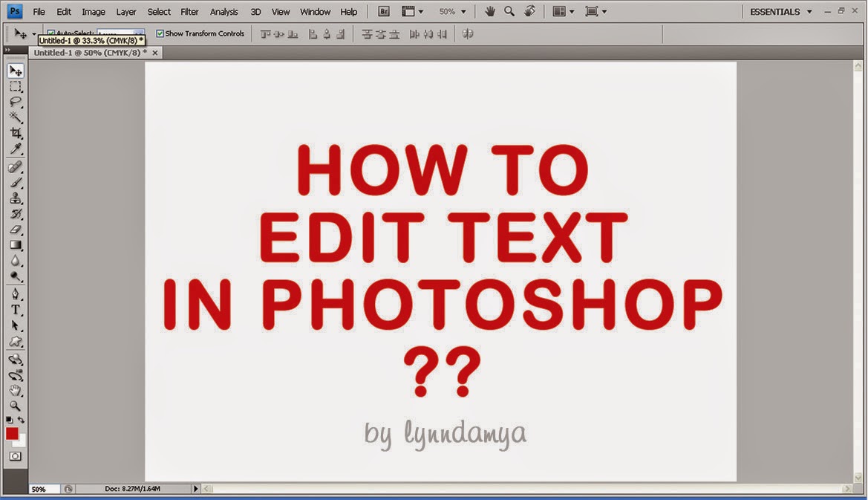Select the Dodge tool
The image size is (868, 500).
16,276
